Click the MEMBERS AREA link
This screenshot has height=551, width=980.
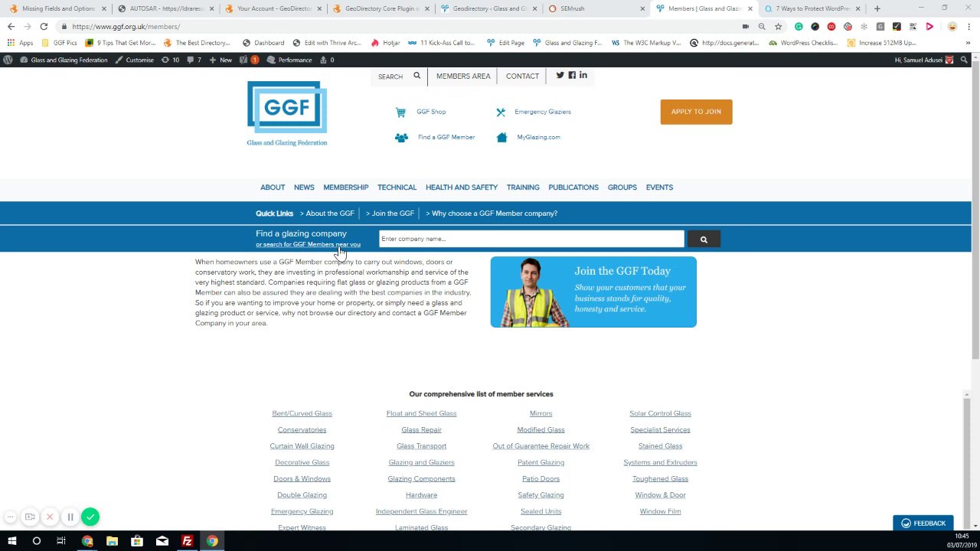point(463,76)
